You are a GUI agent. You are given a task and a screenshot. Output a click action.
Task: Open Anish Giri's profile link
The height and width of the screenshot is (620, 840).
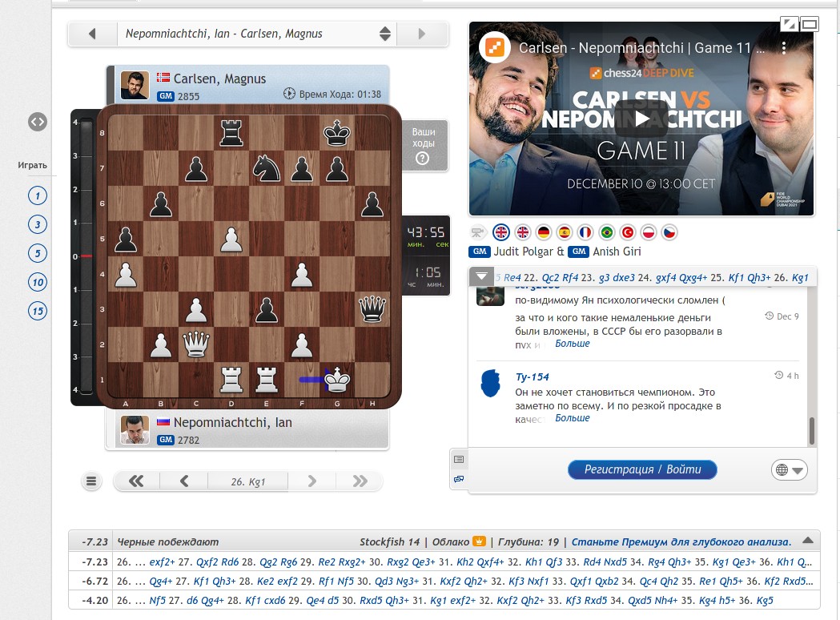point(617,252)
